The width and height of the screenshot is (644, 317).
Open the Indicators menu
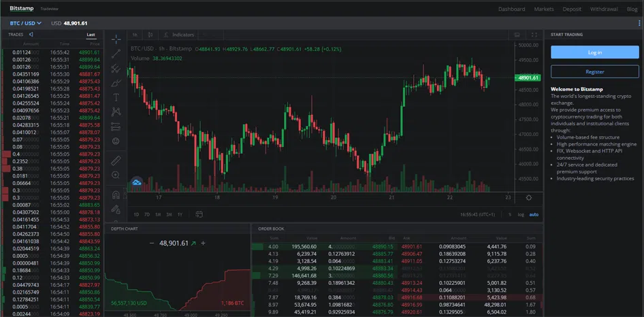[x=178, y=35]
